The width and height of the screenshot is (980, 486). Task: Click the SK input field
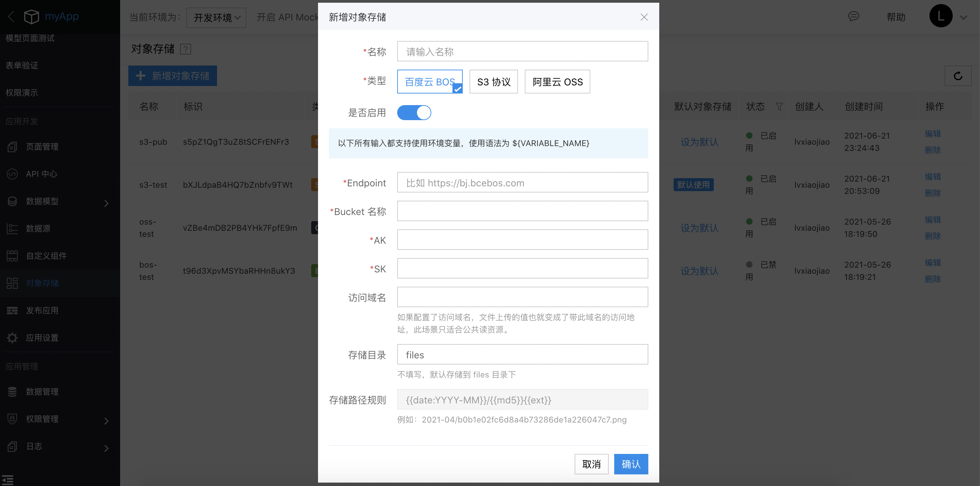pyautogui.click(x=522, y=268)
